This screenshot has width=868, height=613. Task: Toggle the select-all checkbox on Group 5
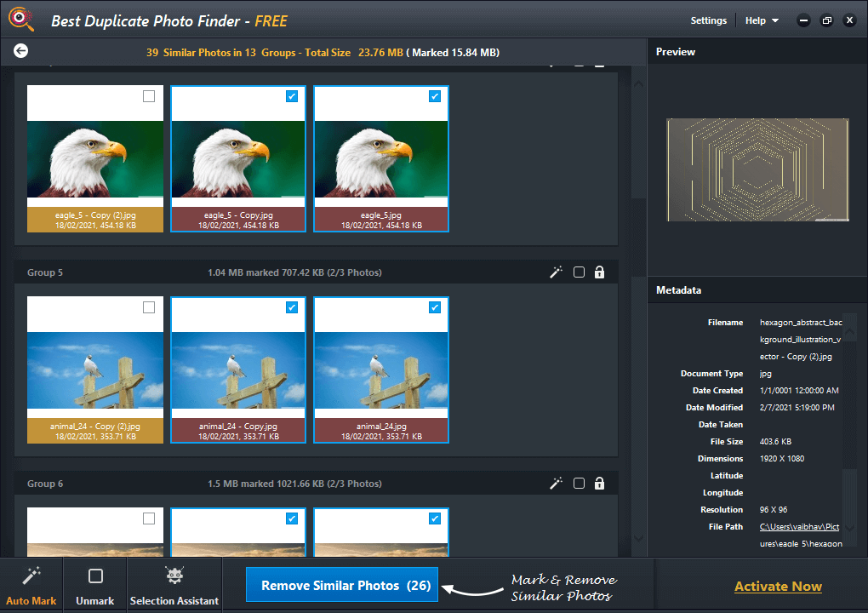(x=579, y=272)
